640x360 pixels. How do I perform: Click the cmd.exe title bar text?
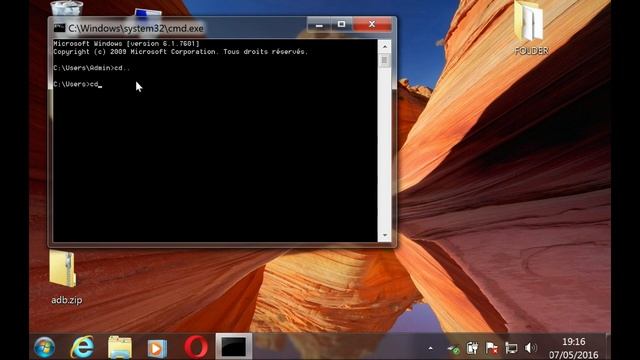(x=136, y=28)
